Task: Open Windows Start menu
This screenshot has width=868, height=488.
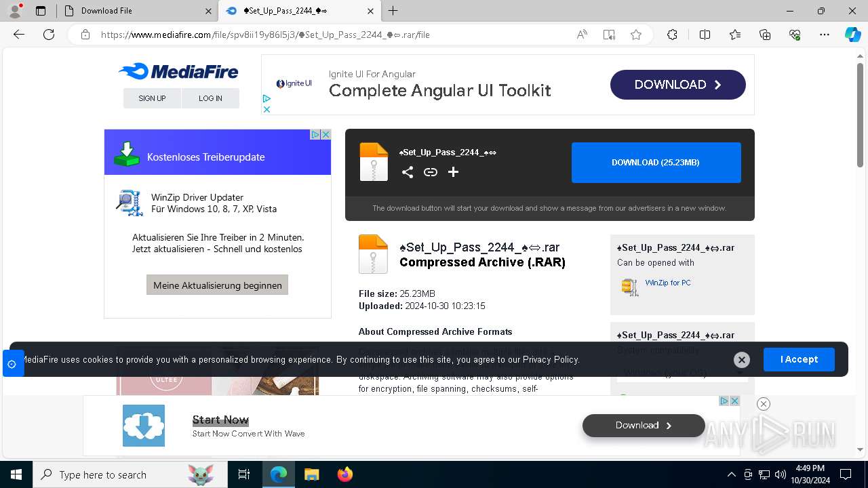Action: [16, 474]
